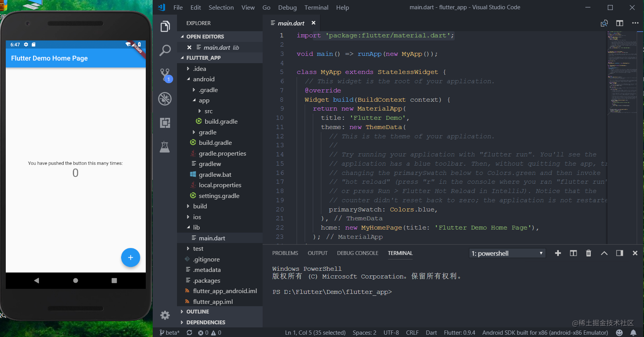Change encoding via UTF-8 in status bar
Screen dimensions: 644x337
(x=391, y=332)
